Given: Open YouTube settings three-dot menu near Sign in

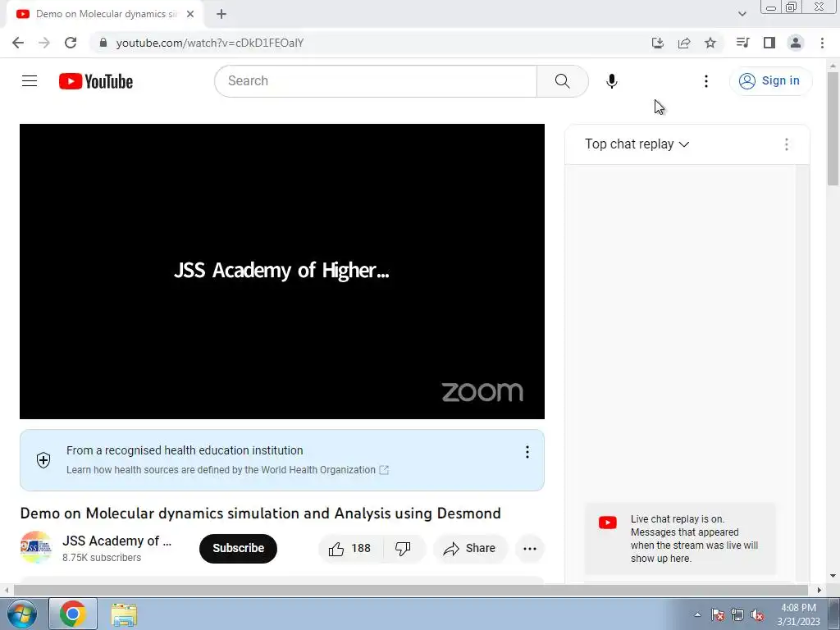Looking at the screenshot, I should coord(705,81).
